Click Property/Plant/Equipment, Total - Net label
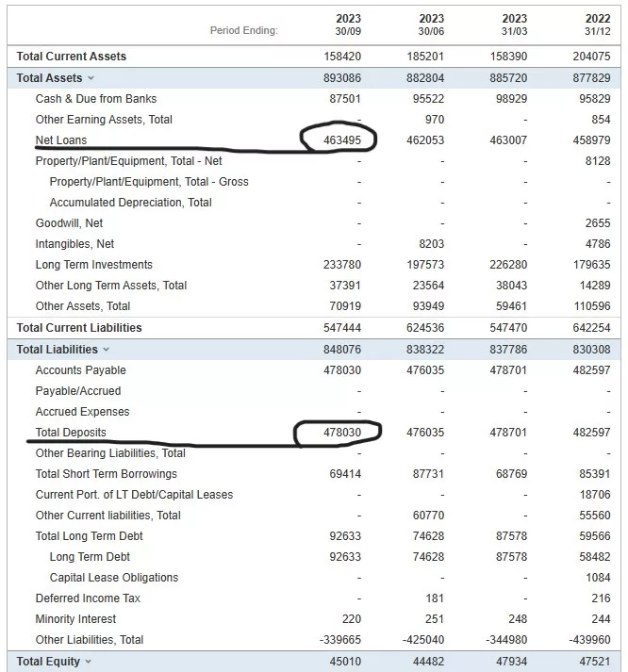The width and height of the screenshot is (628, 672). click(x=128, y=161)
